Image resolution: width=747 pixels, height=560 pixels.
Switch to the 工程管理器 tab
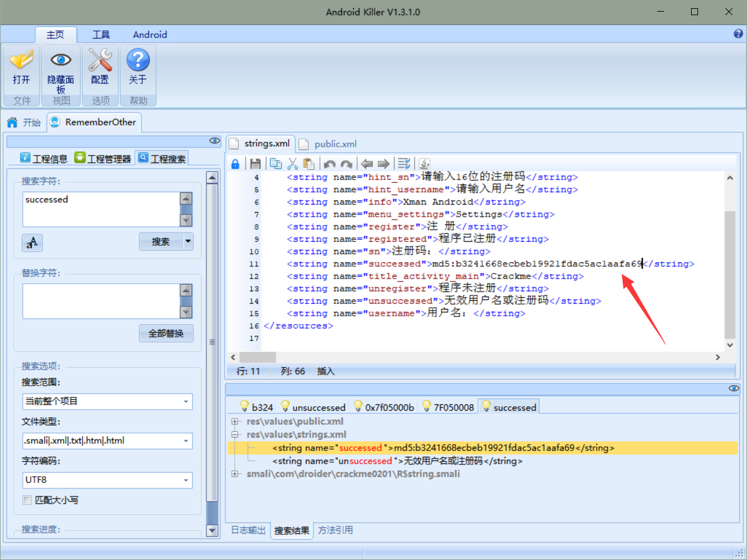coord(103,158)
